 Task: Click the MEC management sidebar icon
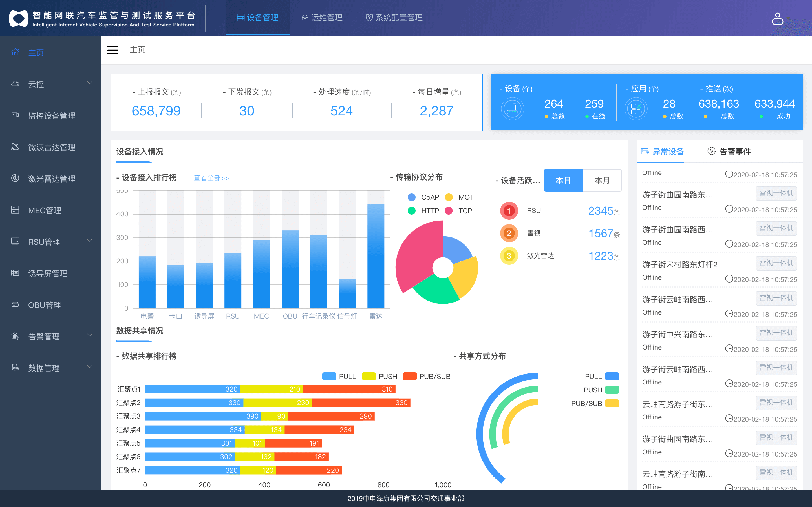coord(15,210)
